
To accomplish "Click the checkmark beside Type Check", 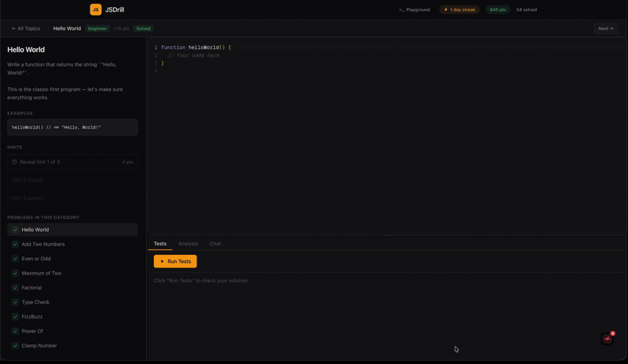I will pos(15,302).
